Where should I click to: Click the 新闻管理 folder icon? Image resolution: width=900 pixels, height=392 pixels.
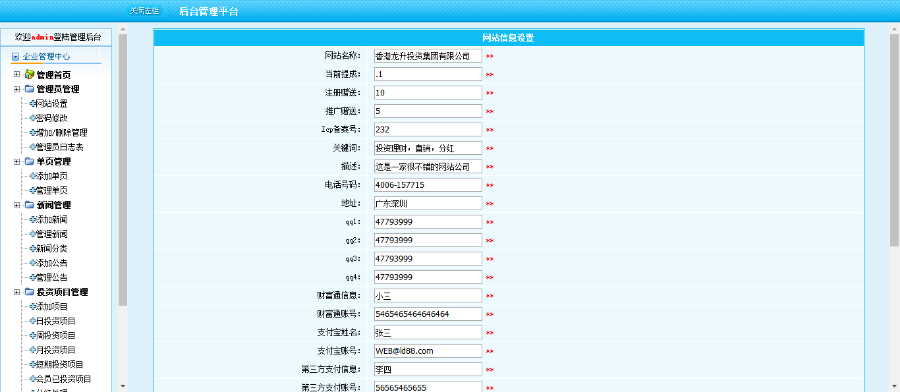click(x=29, y=205)
